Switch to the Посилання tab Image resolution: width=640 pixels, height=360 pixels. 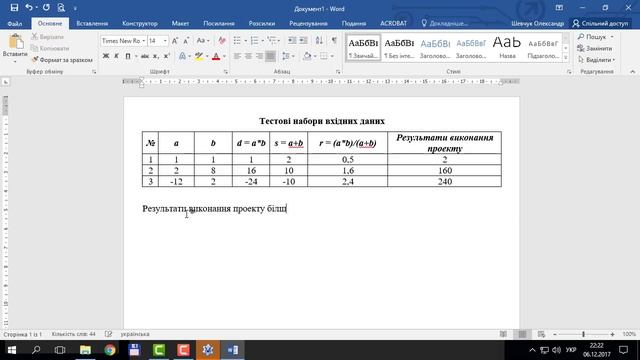[219, 23]
